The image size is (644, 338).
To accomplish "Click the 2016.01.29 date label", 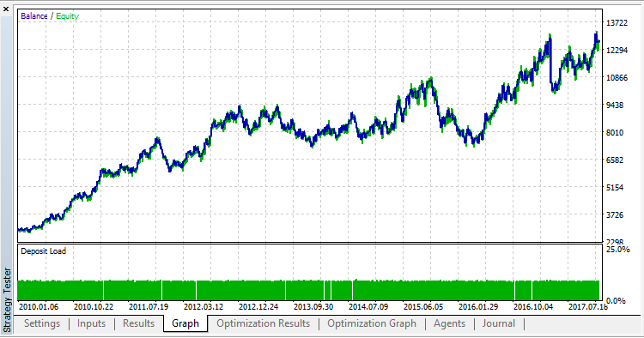I will pos(478,307).
